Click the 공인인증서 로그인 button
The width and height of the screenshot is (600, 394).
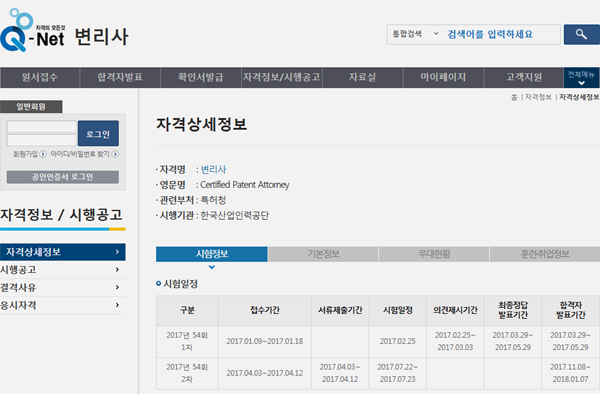(63, 177)
